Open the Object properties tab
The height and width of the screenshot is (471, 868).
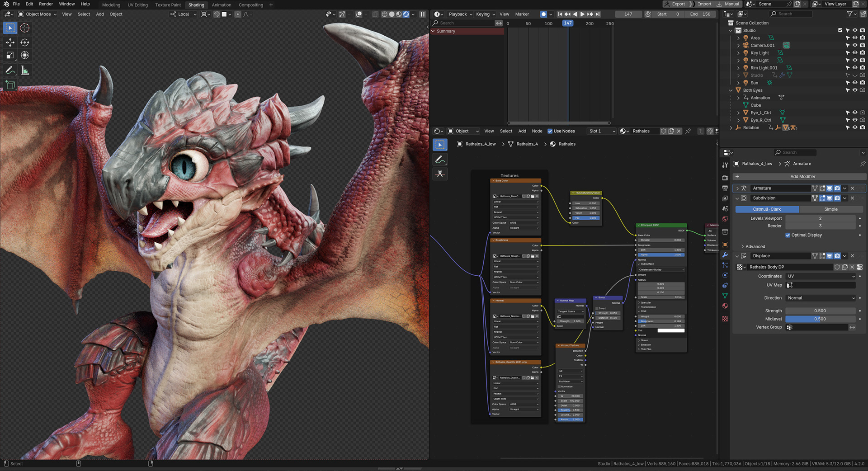coord(725,245)
